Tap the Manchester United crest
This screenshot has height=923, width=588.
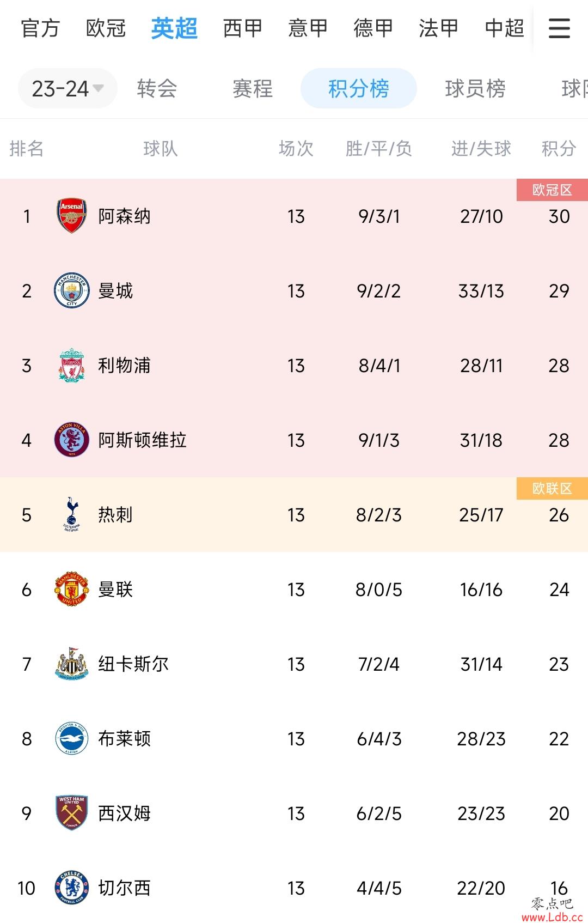(x=72, y=589)
